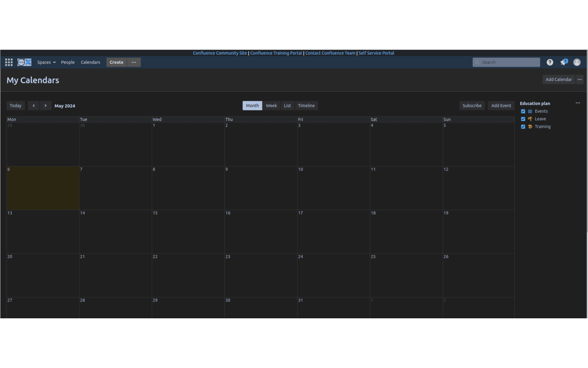Open Education plan ellipsis options
The width and height of the screenshot is (588, 368).
pyautogui.click(x=578, y=103)
